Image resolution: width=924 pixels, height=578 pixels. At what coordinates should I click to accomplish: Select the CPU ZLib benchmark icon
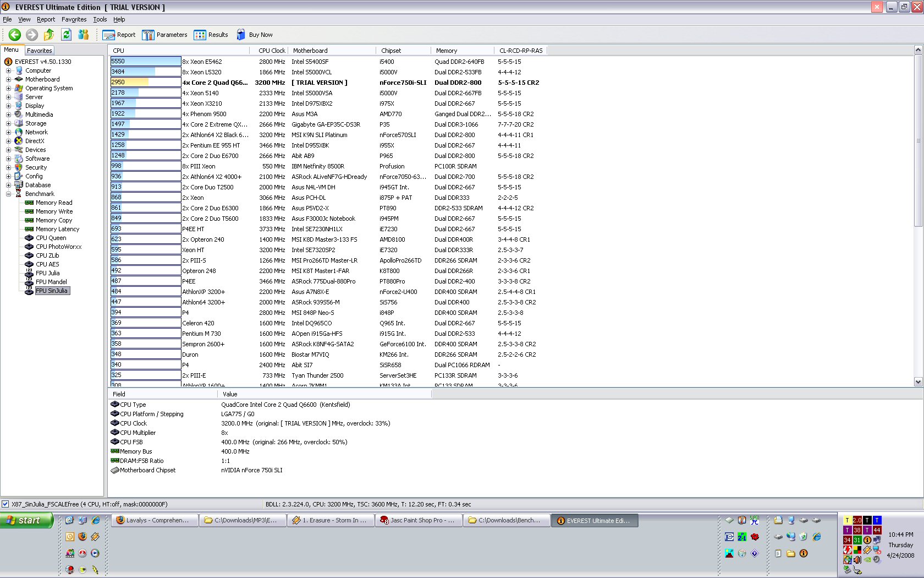[29, 255]
